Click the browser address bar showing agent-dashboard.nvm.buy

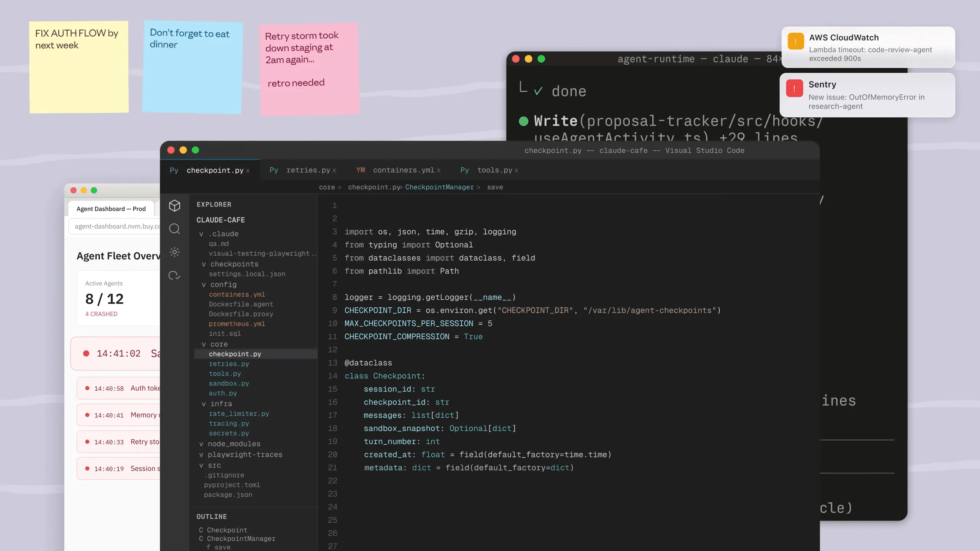(x=116, y=226)
